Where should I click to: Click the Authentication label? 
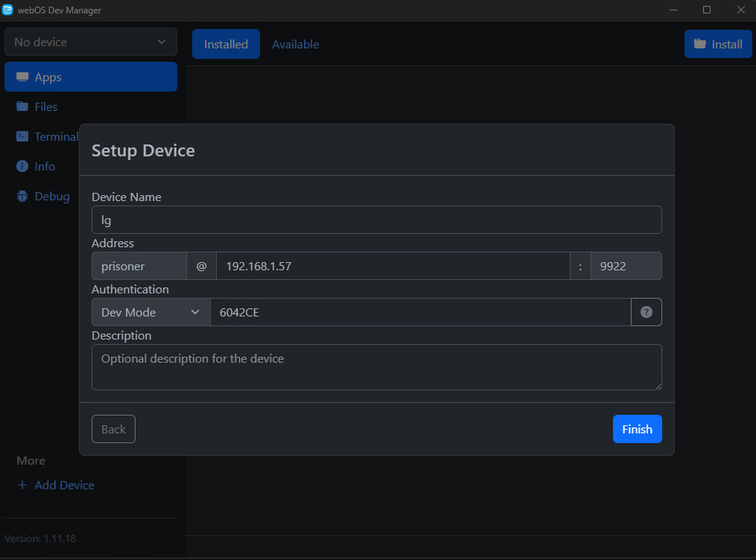[130, 289]
